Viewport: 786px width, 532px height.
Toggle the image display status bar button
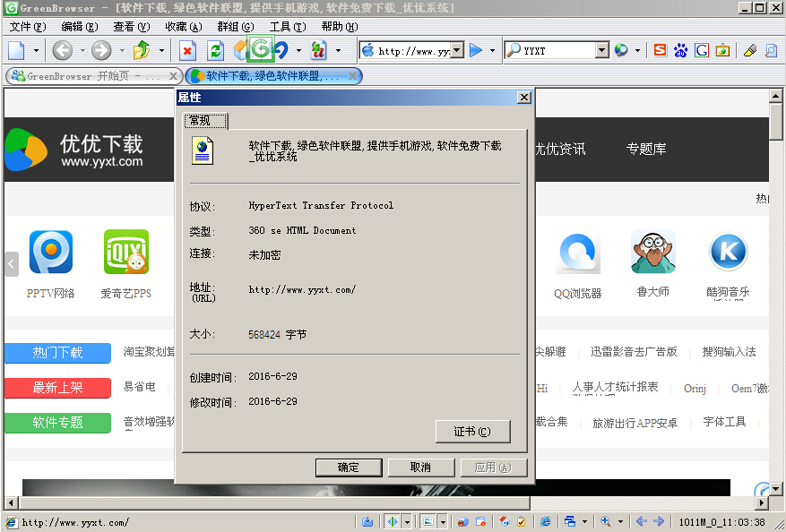tap(428, 522)
